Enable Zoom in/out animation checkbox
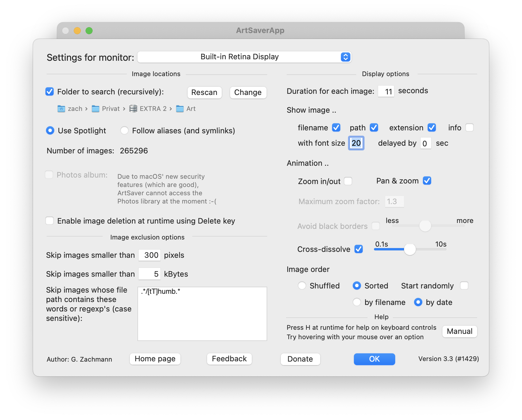The height and width of the screenshot is (420, 522). pyautogui.click(x=348, y=181)
